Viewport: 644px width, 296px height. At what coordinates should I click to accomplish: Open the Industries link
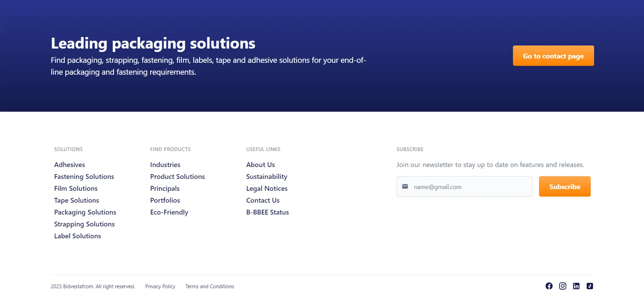(x=165, y=165)
